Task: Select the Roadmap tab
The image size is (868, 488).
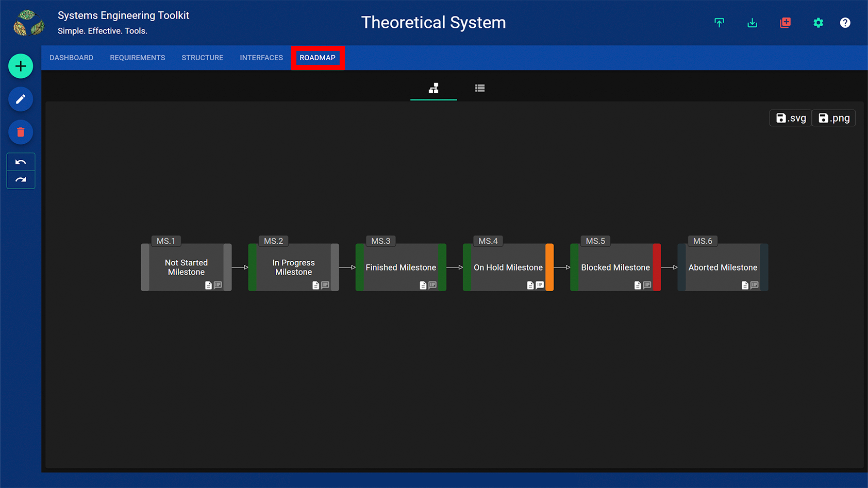Action: coord(318,58)
